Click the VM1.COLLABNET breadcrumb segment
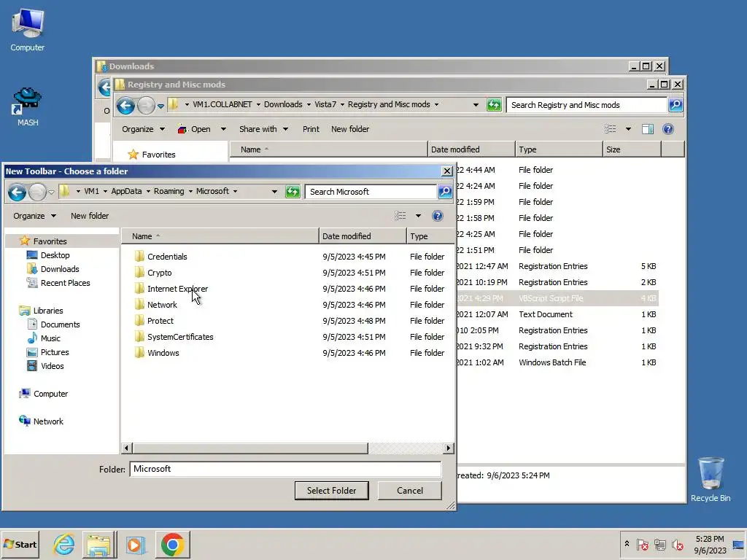Image resolution: width=747 pixels, height=560 pixels. point(222,104)
